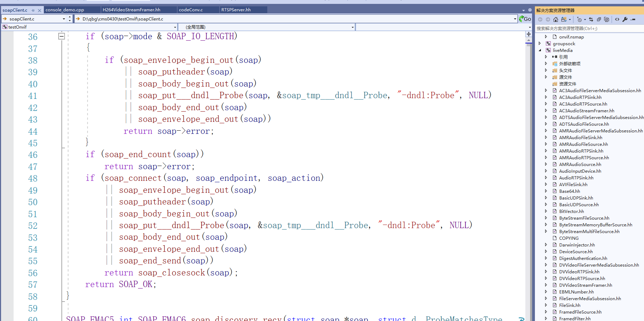Screen dimensions: 644x321
Task: Switch to the console_demo.cpp tab
Action: click(65, 10)
